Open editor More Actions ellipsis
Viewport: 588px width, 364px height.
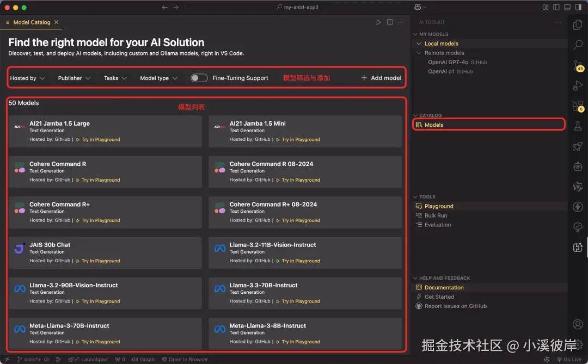[401, 22]
